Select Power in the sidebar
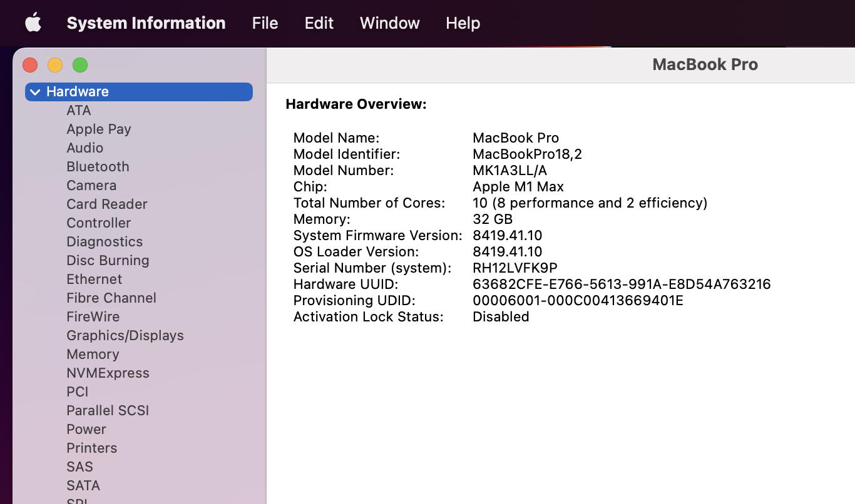The image size is (855, 504). (x=86, y=429)
